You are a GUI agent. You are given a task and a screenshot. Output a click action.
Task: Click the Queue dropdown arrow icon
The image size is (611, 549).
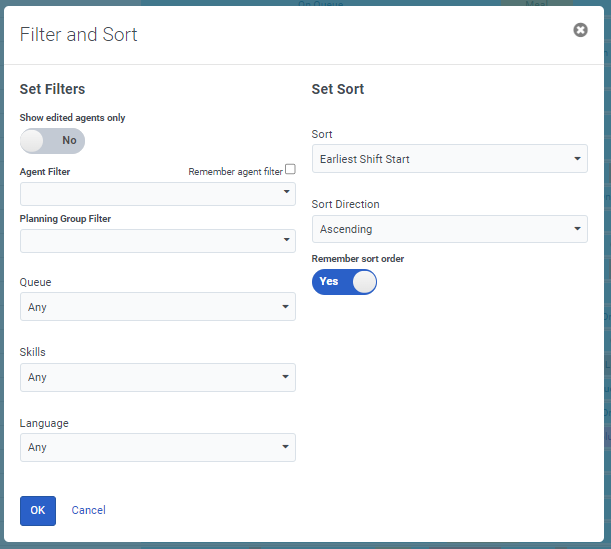tap(286, 307)
